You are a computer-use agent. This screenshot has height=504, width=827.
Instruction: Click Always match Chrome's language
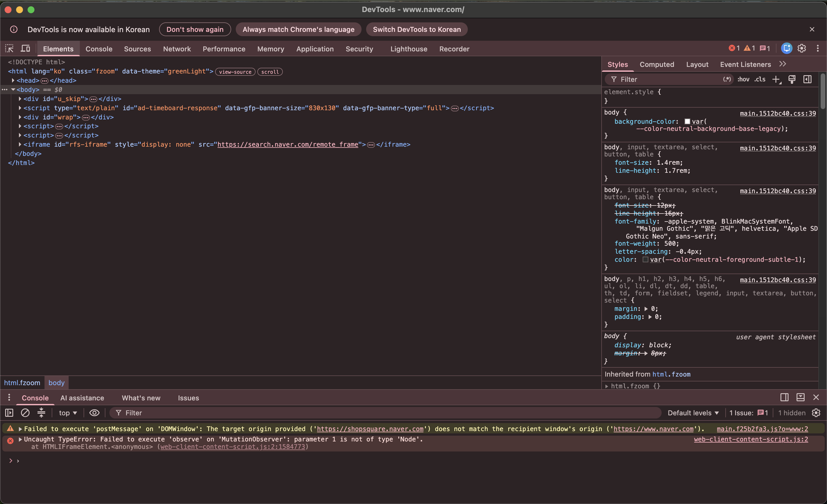298,30
